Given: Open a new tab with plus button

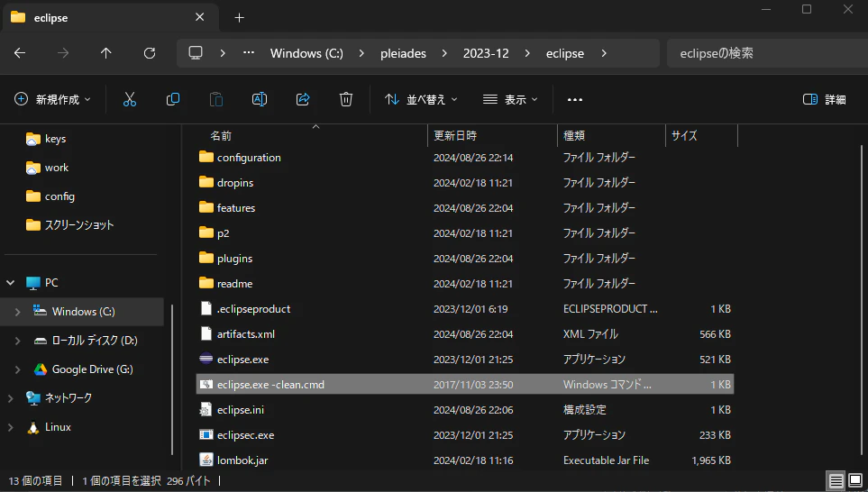Looking at the screenshot, I should tap(239, 18).
